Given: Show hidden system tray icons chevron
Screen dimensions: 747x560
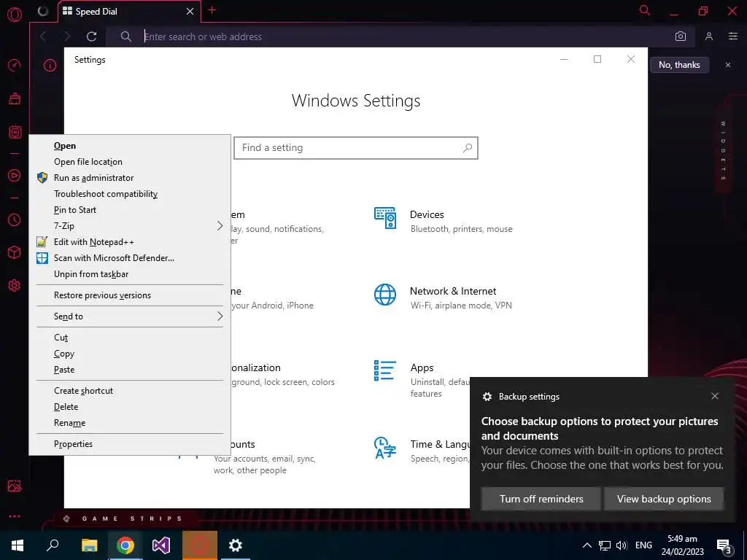Looking at the screenshot, I should click(587, 545).
